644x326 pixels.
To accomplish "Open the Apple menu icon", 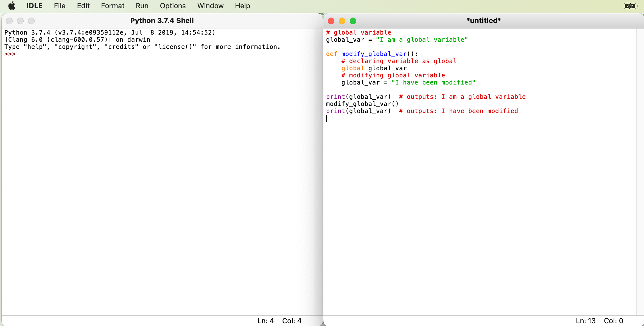I will click(x=12, y=6).
